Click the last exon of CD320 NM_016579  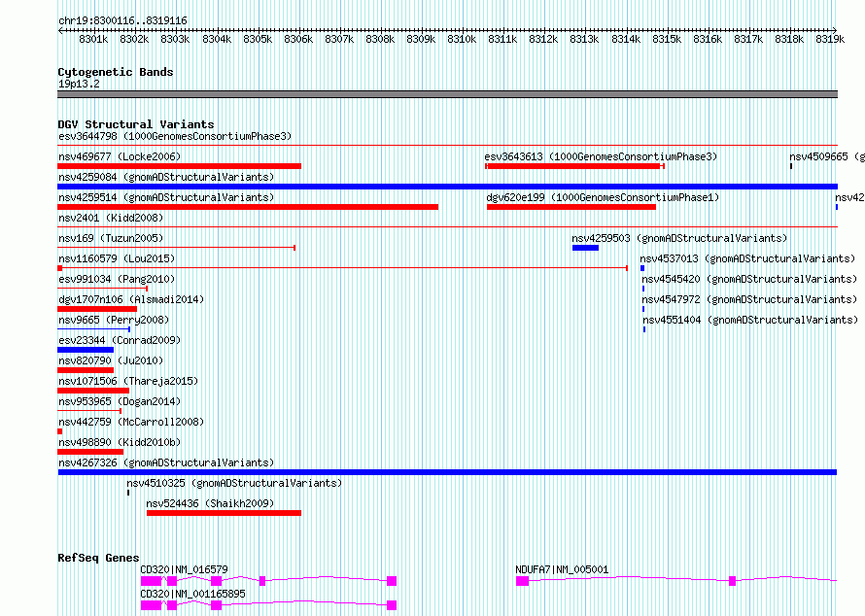[392, 581]
